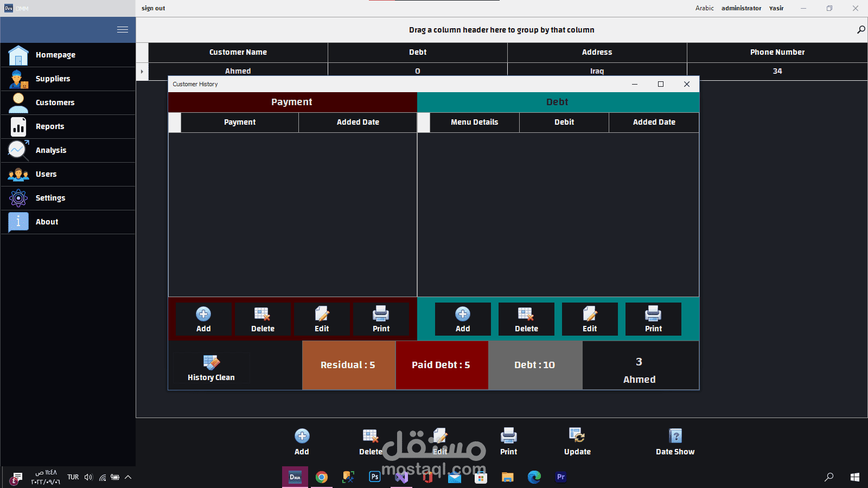
Task: Click the administrator role label
Action: (x=741, y=8)
